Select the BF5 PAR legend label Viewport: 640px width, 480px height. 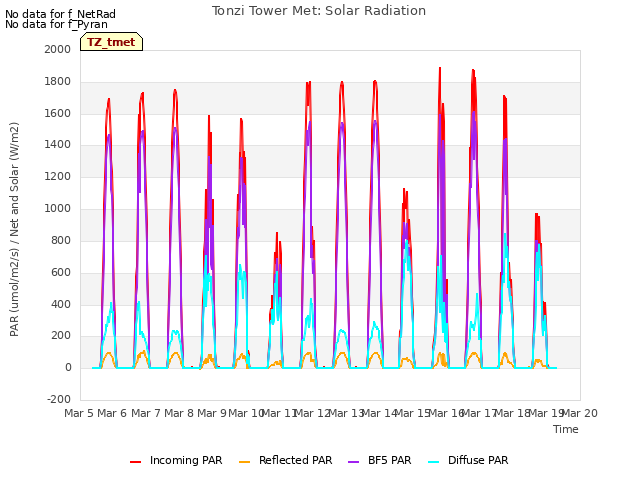coord(389,460)
